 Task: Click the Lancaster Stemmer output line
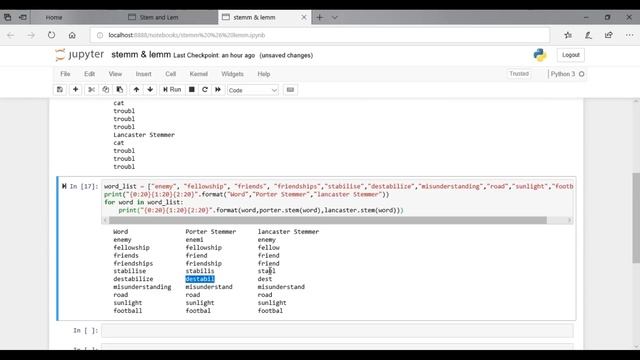pyautogui.click(x=144, y=135)
